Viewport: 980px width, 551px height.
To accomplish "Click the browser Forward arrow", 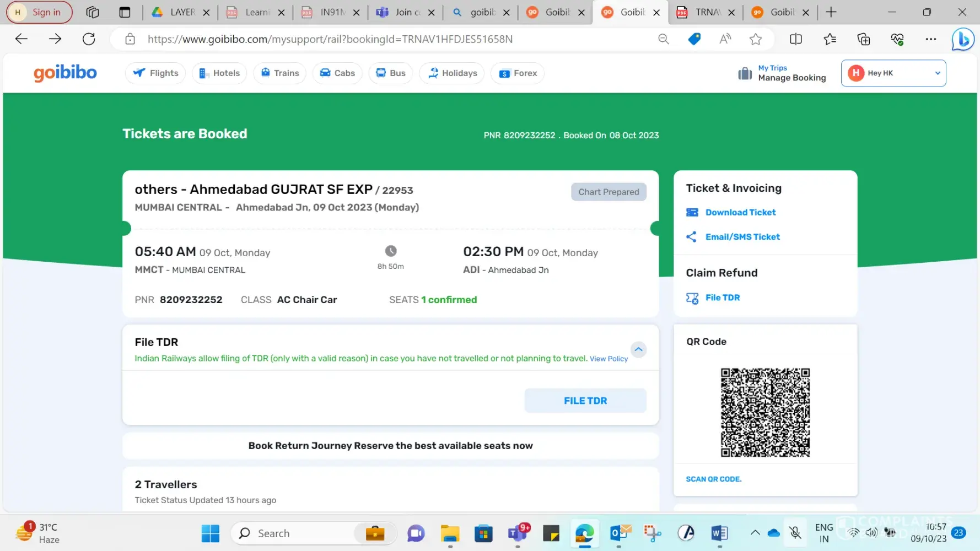I will pyautogui.click(x=55, y=39).
